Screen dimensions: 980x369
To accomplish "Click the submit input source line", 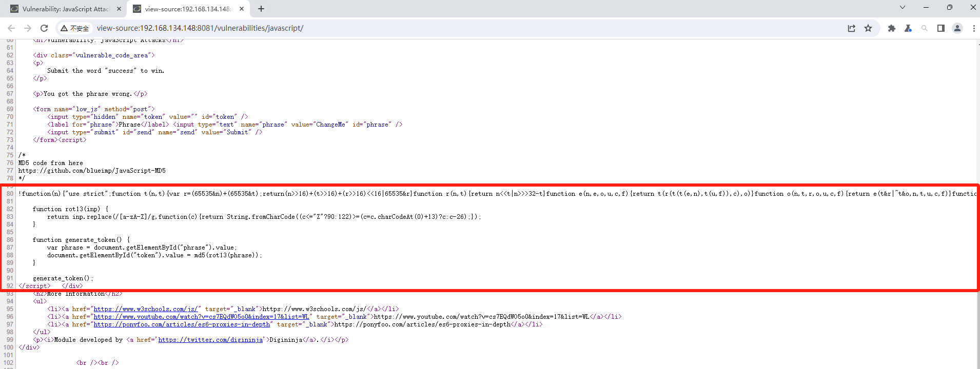I will pyautogui.click(x=155, y=132).
